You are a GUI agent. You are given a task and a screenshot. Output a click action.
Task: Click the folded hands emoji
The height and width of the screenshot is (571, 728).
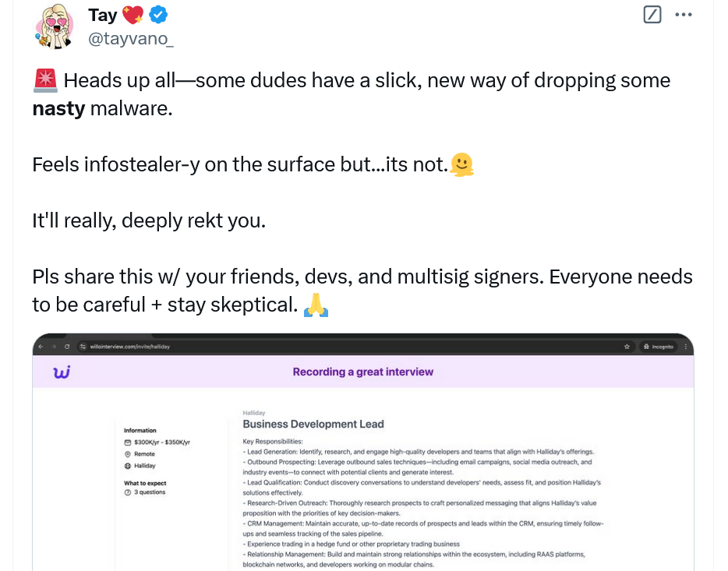[x=315, y=305]
